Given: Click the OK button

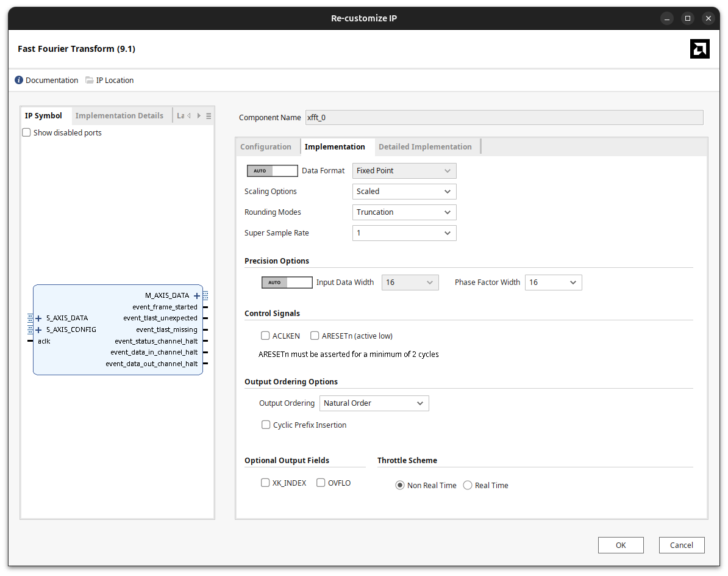Looking at the screenshot, I should point(621,545).
